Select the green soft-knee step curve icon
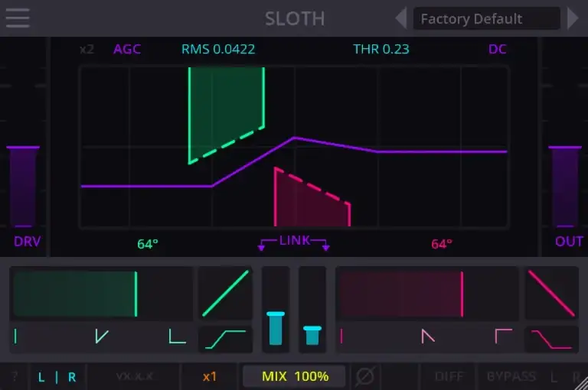 tap(225, 340)
